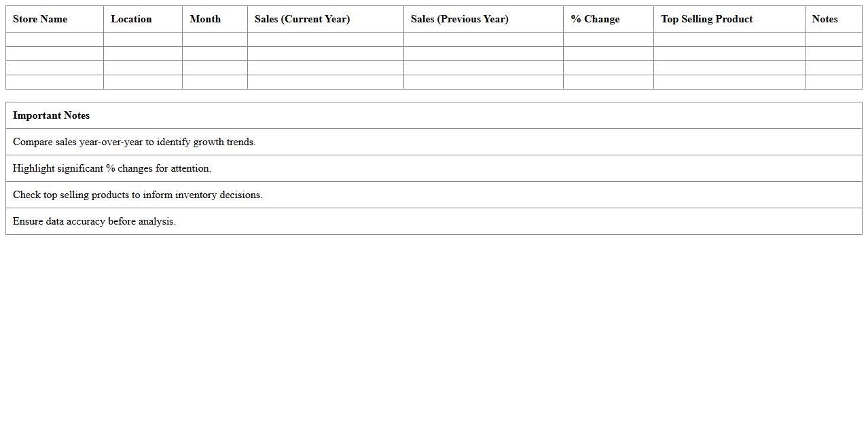
Task: Select first empty cell under Location
Action: coord(143,39)
